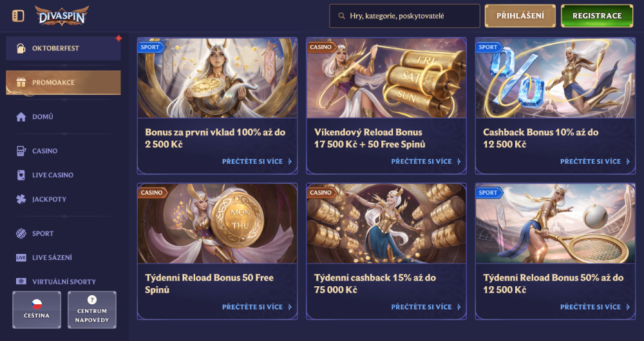Expand Víkendový Reload Bonus read-more arrow
The image size is (644, 341).
(x=459, y=162)
